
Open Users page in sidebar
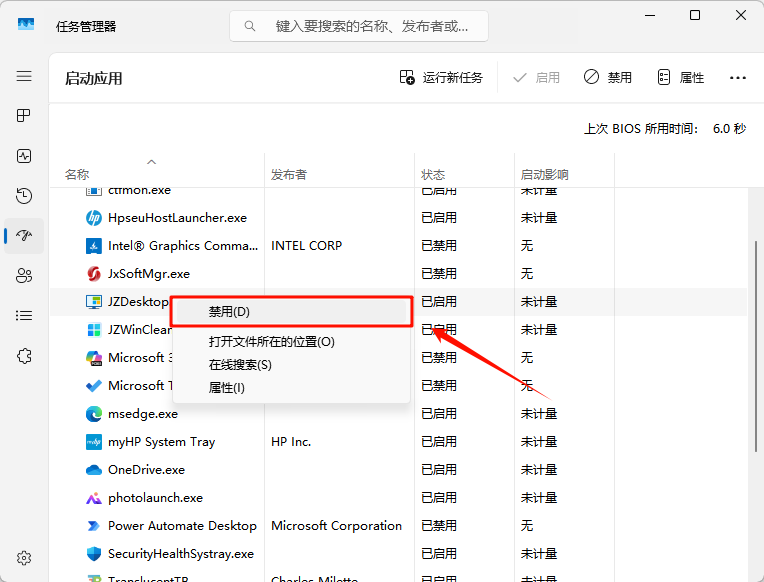point(24,276)
